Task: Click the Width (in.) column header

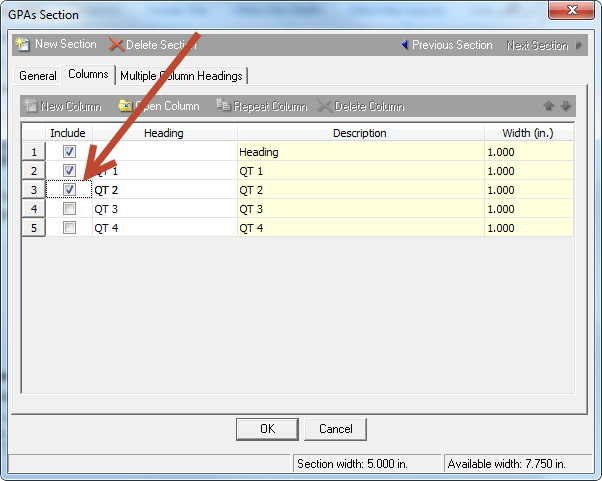Action: pyautogui.click(x=528, y=133)
